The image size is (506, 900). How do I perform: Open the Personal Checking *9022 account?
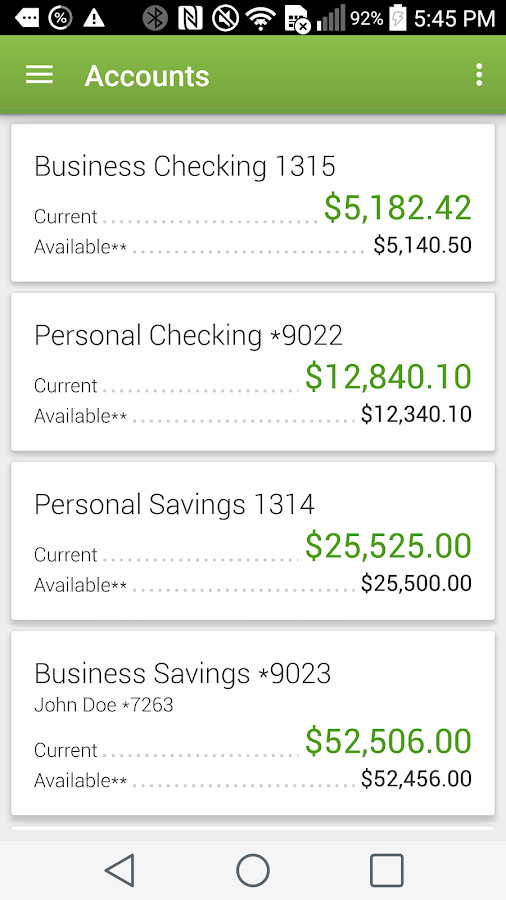253,372
